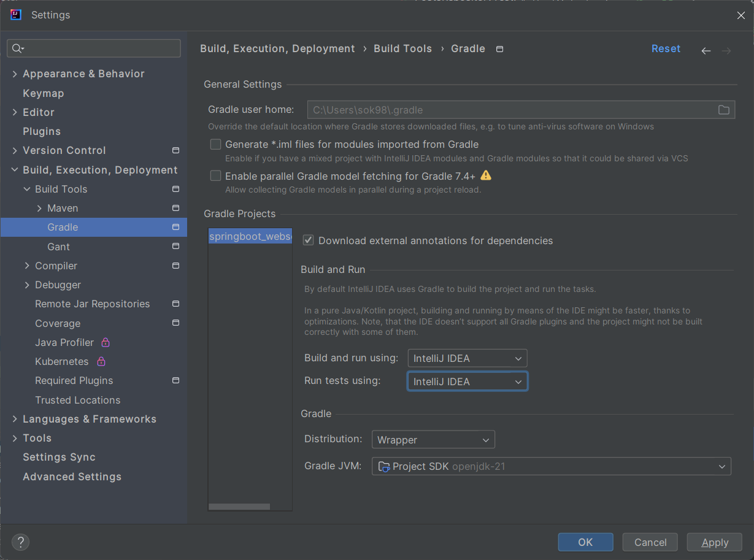Click the warning triangle beside parallel fetching
Screen dimensions: 754x560
pos(486,175)
